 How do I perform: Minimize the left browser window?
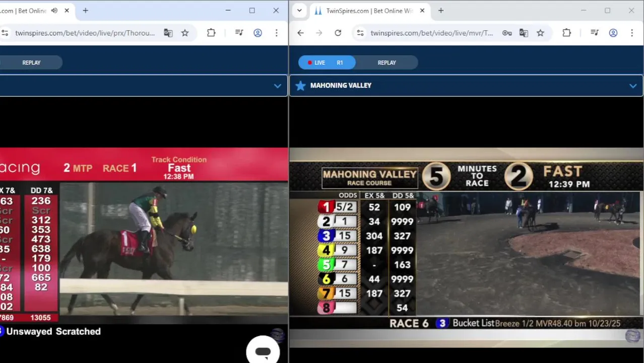pos(228,11)
